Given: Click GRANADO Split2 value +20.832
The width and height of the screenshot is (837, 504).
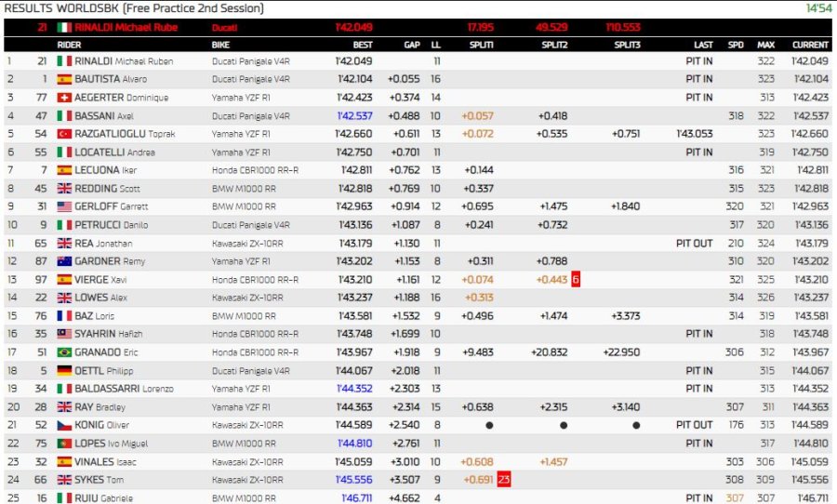Looking at the screenshot, I should pos(550,351).
